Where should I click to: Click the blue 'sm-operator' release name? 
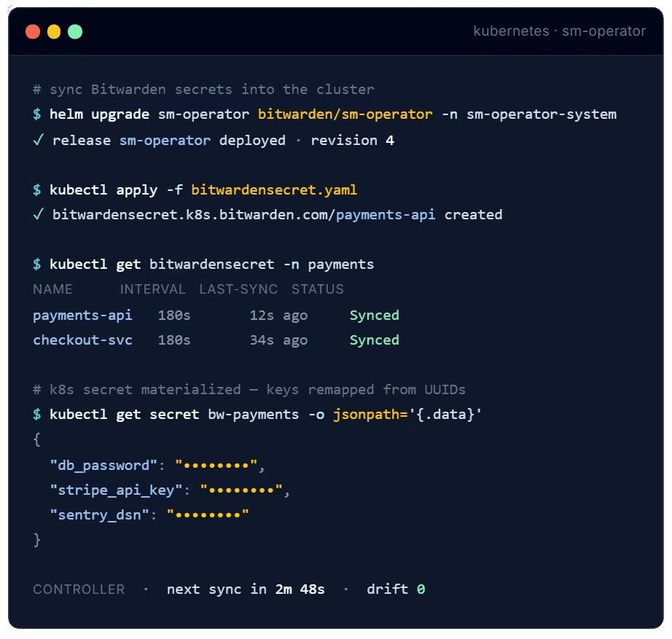(165, 141)
